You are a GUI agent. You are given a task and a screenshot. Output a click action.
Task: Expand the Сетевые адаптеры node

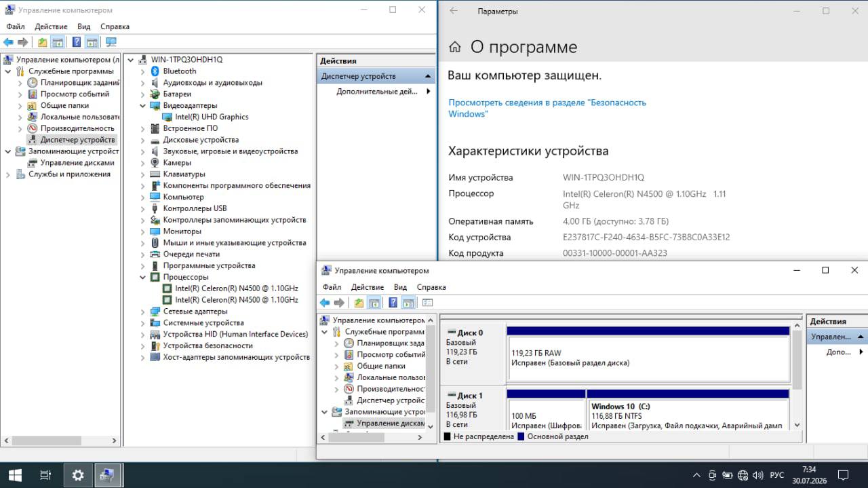(x=142, y=312)
